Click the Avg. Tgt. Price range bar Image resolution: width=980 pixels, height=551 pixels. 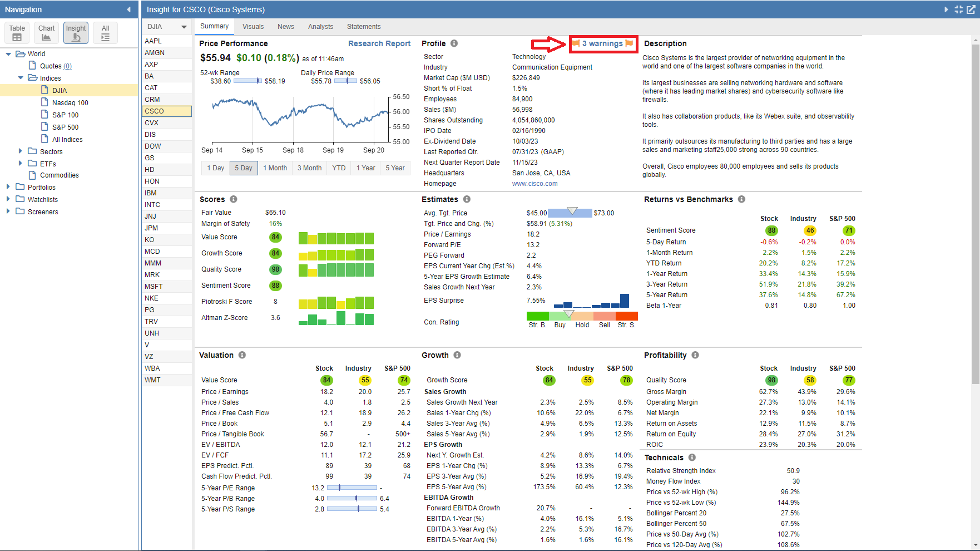point(570,213)
